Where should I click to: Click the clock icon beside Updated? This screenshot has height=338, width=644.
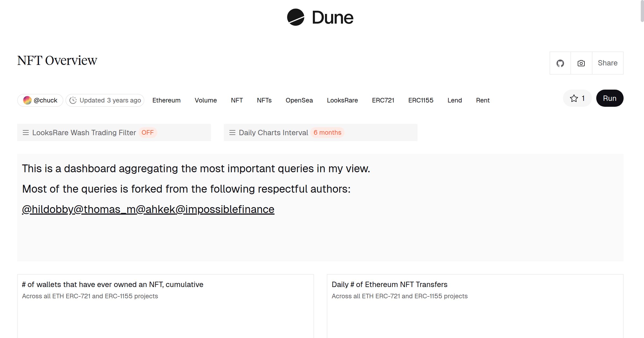point(73,100)
